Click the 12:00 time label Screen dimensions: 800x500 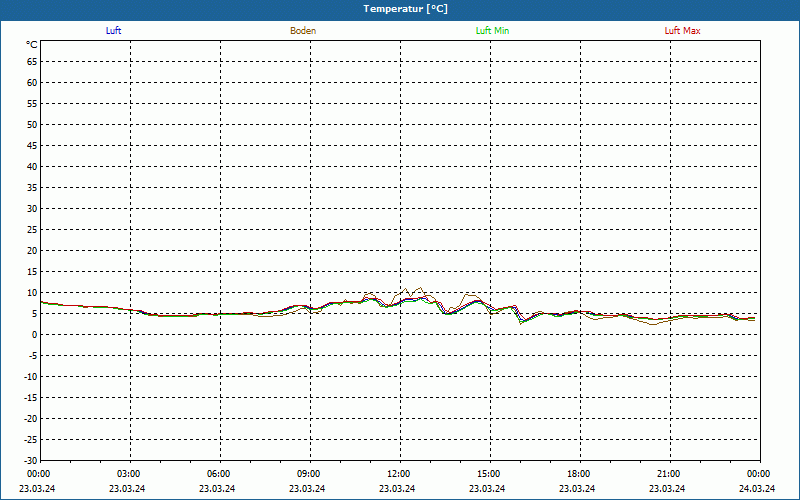click(398, 474)
